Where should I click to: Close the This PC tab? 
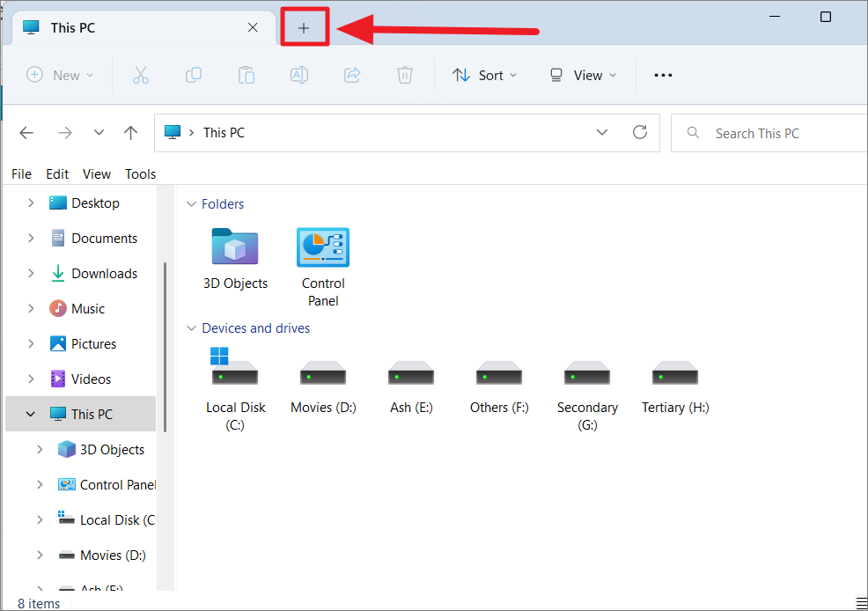253,27
